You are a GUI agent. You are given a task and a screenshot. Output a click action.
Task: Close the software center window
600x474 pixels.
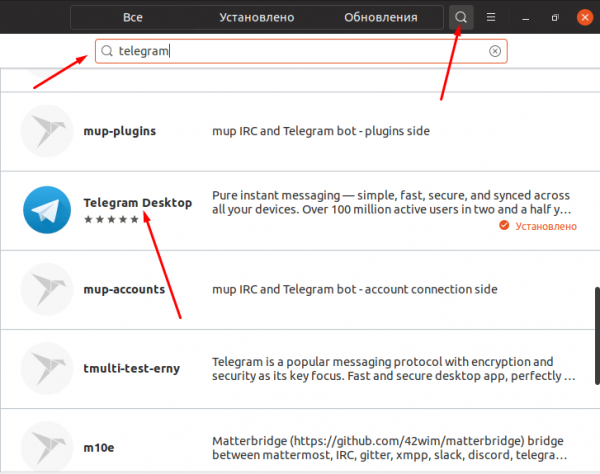coord(585,18)
